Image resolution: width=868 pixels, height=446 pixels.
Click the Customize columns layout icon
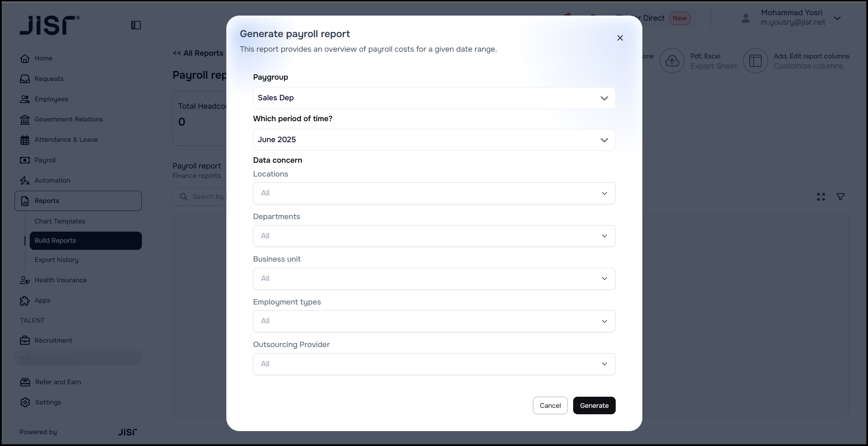tap(755, 61)
